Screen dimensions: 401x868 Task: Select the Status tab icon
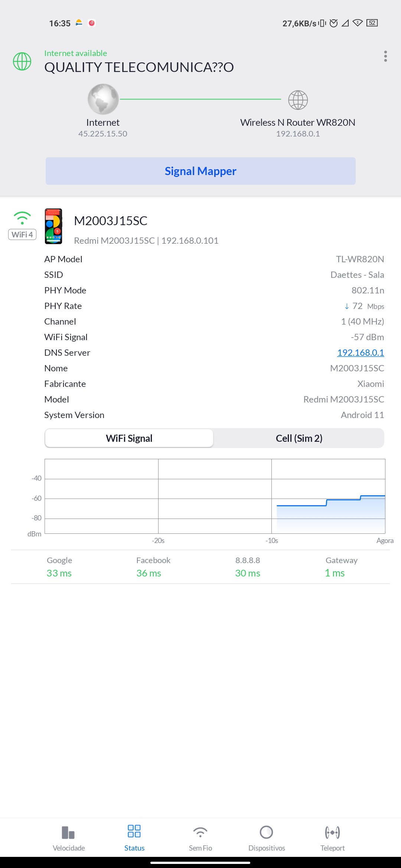point(134,832)
